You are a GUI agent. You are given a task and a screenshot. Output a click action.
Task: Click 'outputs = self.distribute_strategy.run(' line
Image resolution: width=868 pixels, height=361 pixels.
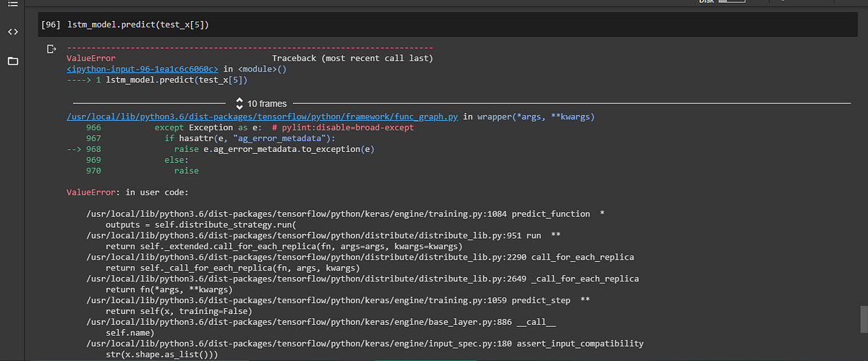[x=201, y=225]
